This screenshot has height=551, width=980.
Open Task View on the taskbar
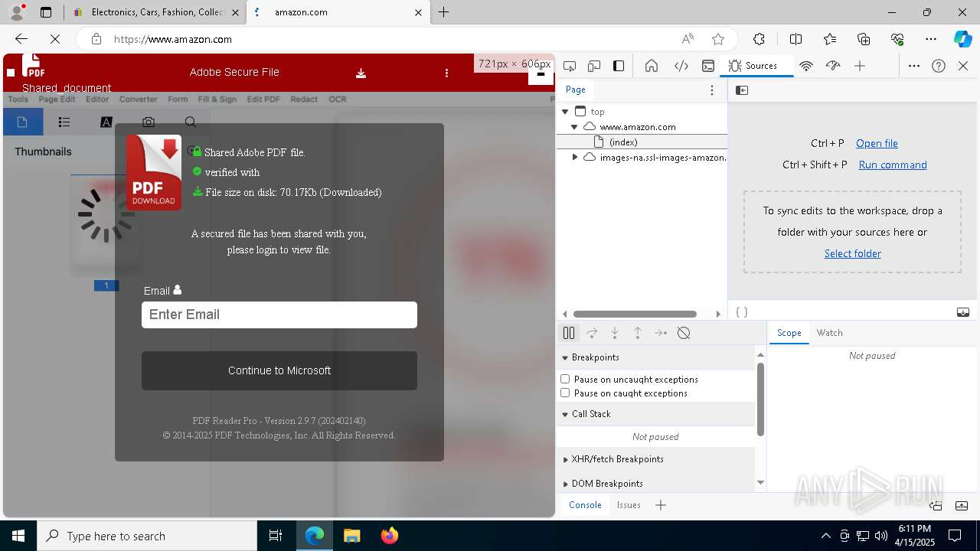point(276,536)
